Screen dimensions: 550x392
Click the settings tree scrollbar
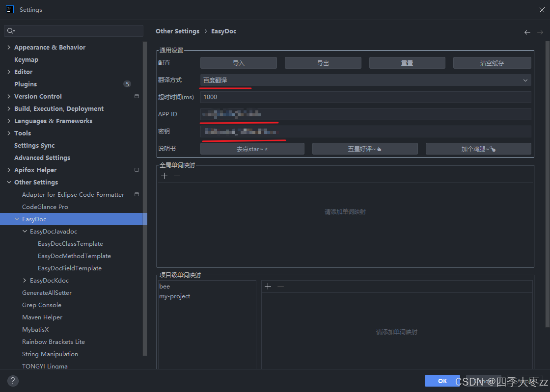[x=145, y=199]
